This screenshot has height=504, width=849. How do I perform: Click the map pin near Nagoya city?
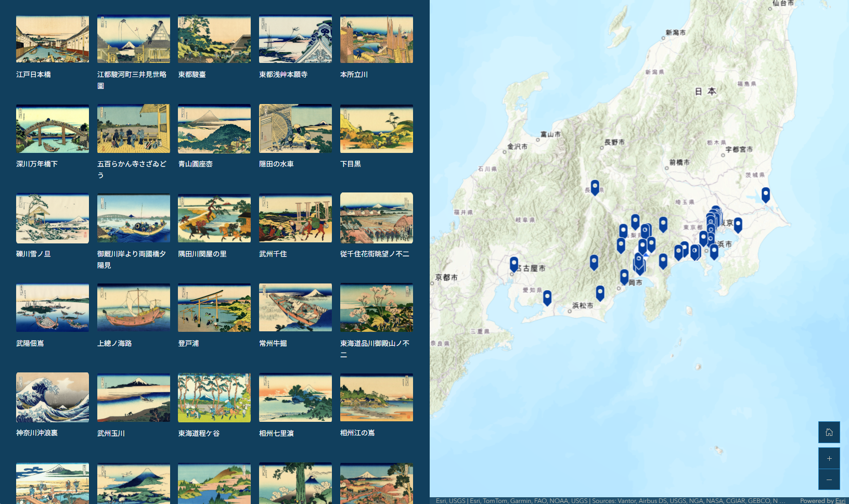(514, 264)
